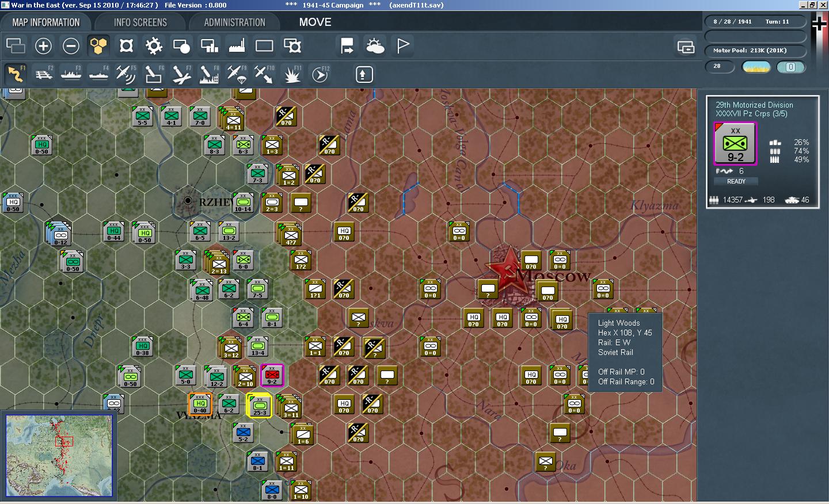Click the yellow wheat-field pill indicator
This screenshot has height=504, width=829.
coord(756,67)
